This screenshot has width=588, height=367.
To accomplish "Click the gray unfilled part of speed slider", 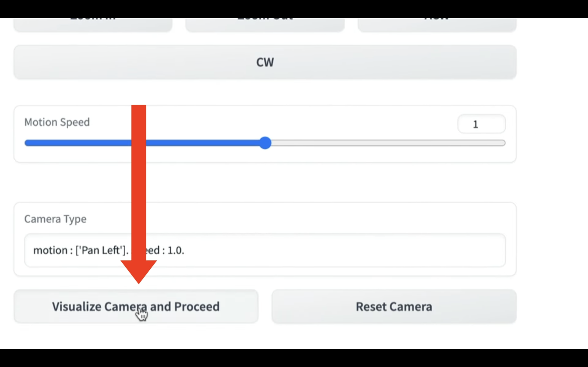I will pyautogui.click(x=388, y=143).
